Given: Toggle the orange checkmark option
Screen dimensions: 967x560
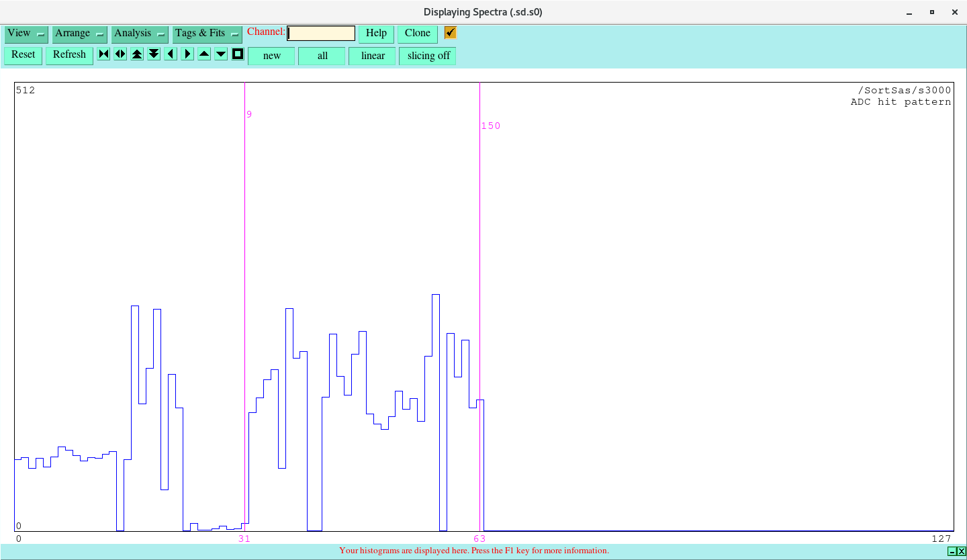Looking at the screenshot, I should [449, 32].
